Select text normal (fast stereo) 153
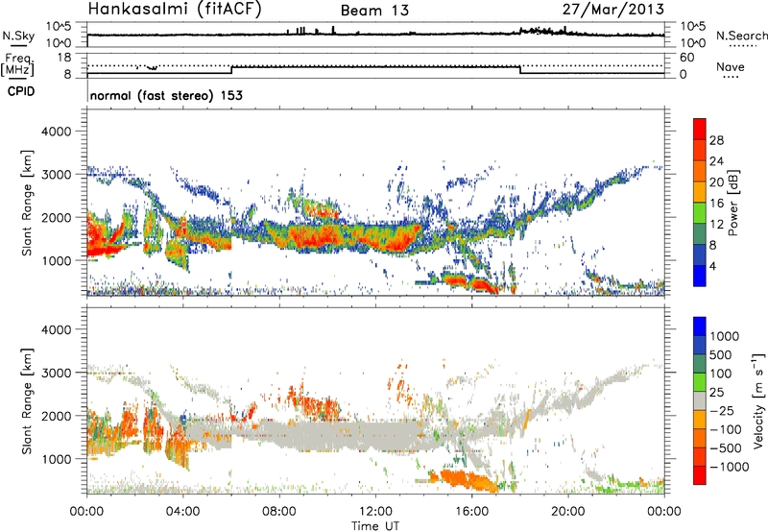 click(166, 95)
